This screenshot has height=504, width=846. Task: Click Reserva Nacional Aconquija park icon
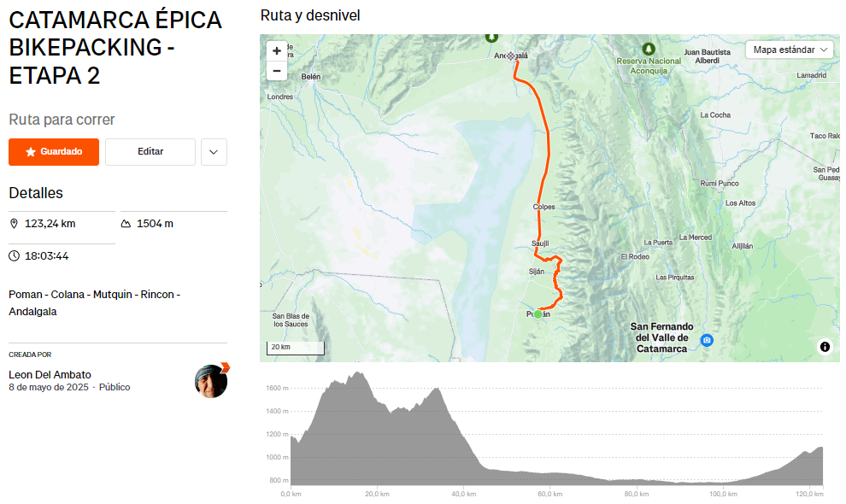[649, 48]
